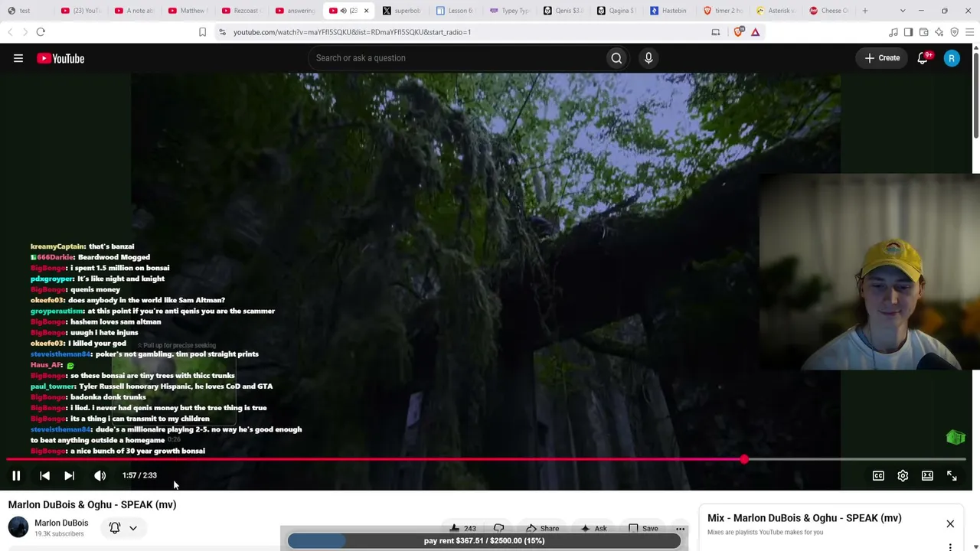The height and width of the screenshot is (551, 980).
Task: Switch to the 'superbob' X tab
Action: pyautogui.click(x=400, y=11)
